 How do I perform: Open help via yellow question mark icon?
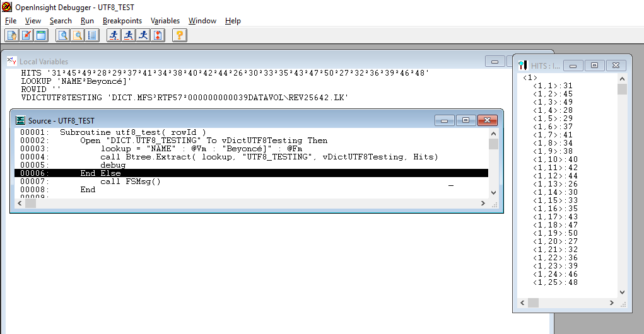(180, 35)
